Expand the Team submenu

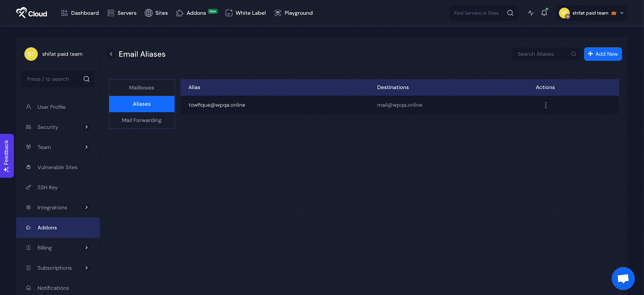87,147
